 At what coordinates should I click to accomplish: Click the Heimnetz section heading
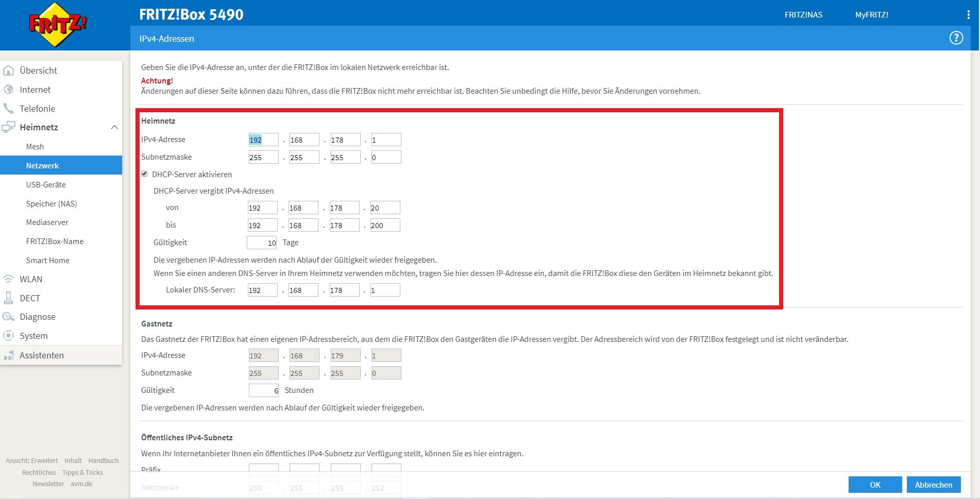coord(158,121)
